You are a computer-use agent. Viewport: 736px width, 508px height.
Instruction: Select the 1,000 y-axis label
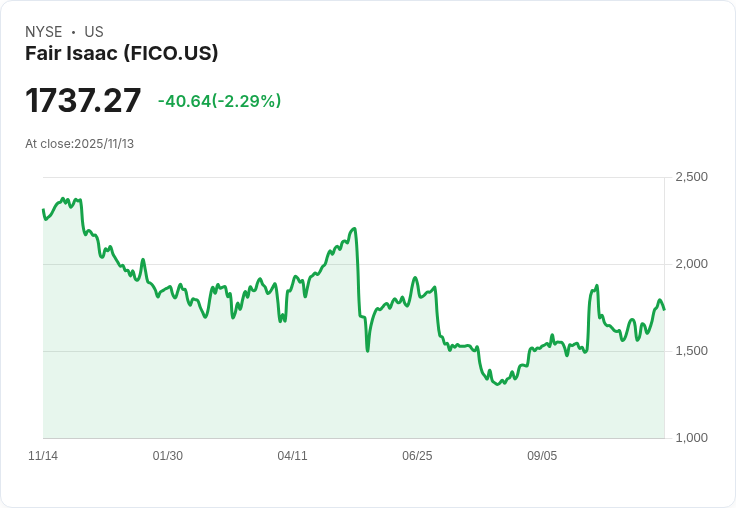point(691,438)
